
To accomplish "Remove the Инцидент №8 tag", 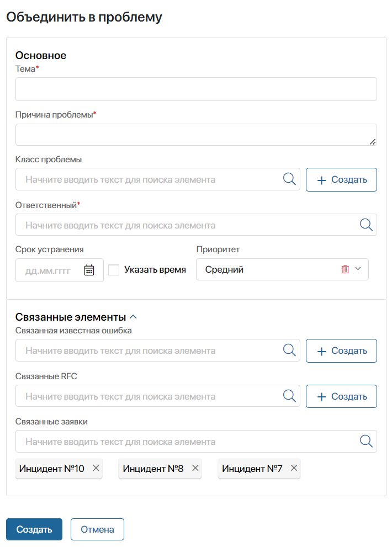I will (195, 468).
